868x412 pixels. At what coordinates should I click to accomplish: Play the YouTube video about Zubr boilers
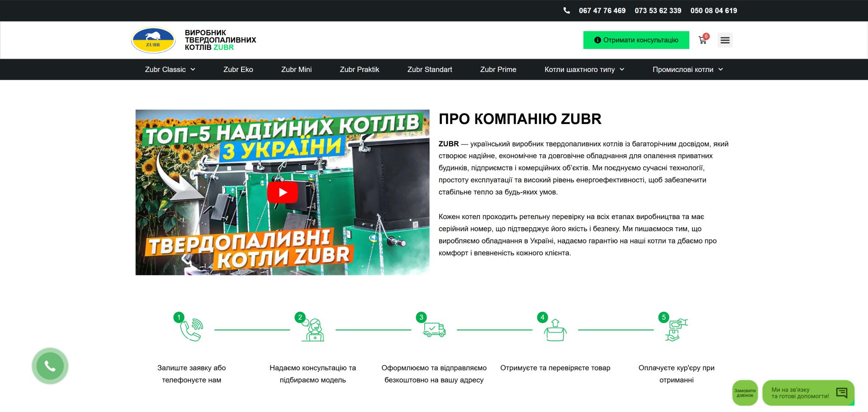point(283,192)
